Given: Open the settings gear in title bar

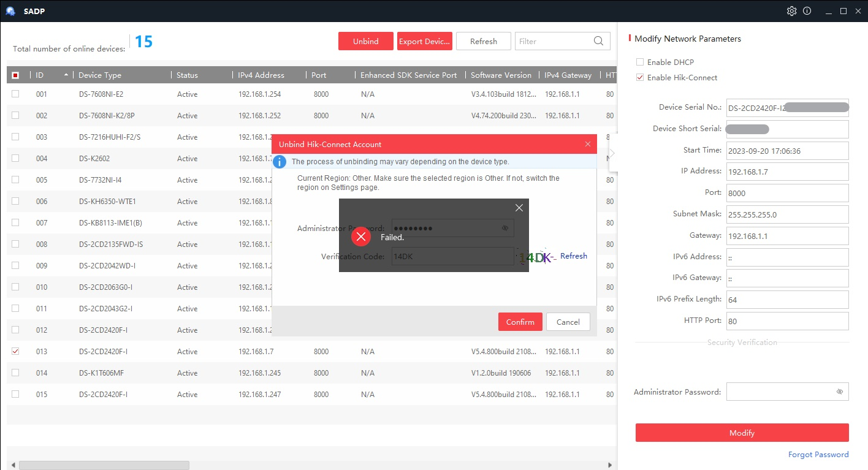Looking at the screenshot, I should pos(791,11).
